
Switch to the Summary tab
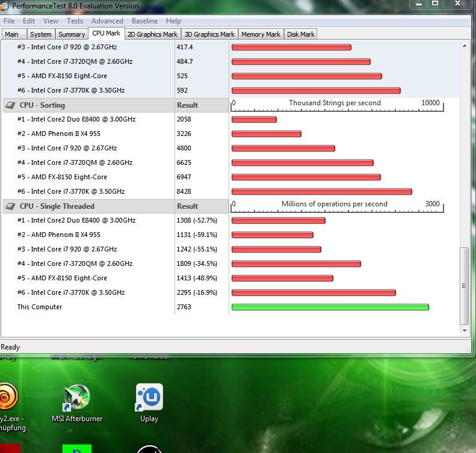pyautogui.click(x=72, y=34)
